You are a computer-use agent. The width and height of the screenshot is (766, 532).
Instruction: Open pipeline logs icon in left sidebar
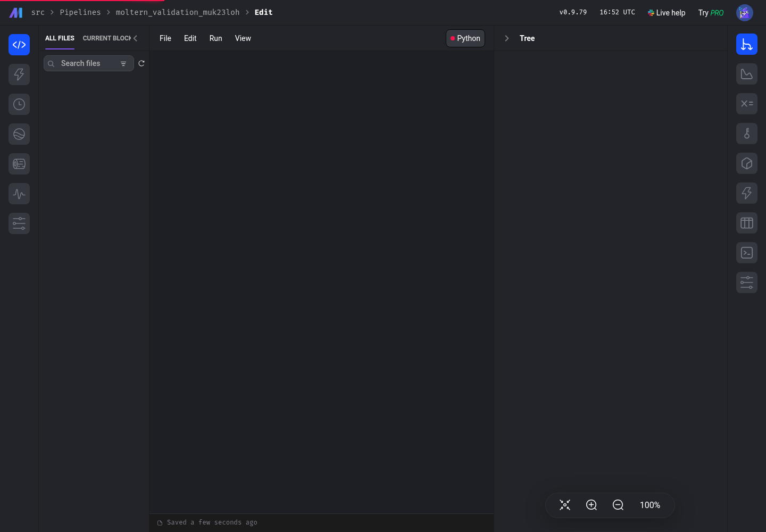(x=19, y=164)
